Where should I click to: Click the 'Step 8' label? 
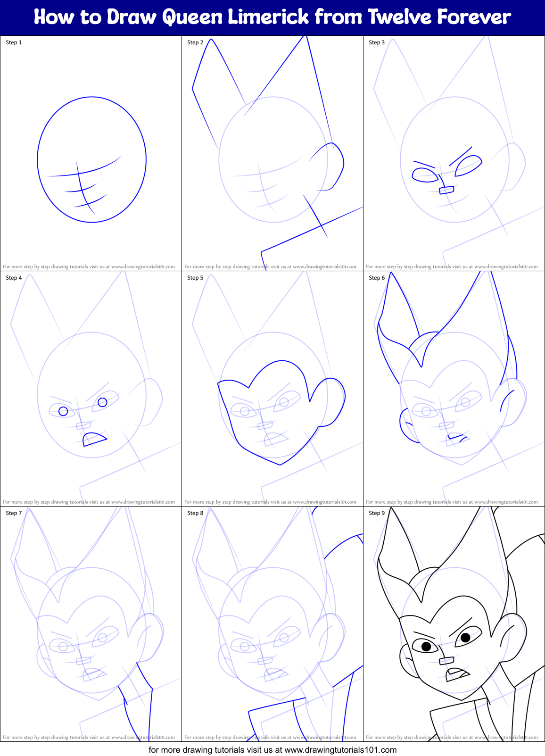point(195,513)
